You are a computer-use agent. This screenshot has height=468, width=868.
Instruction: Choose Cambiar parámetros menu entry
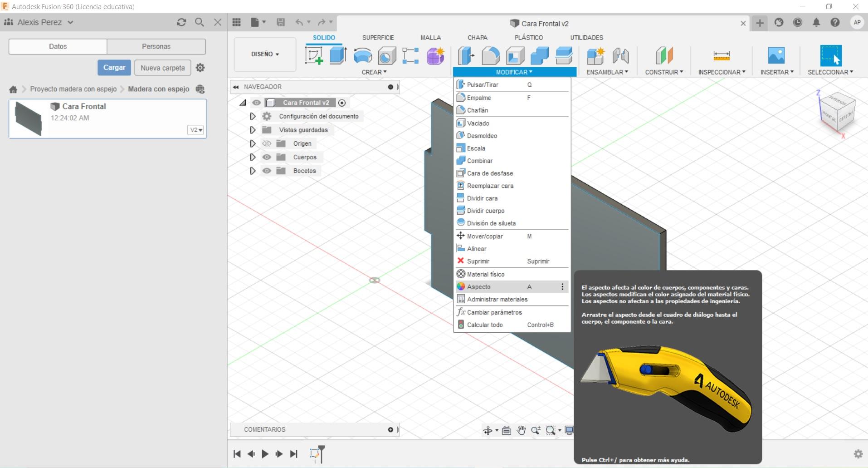click(512, 312)
